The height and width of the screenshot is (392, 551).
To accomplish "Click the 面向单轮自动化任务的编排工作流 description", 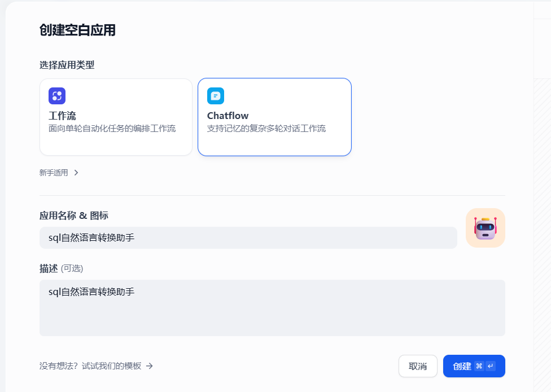I will 112,129.
